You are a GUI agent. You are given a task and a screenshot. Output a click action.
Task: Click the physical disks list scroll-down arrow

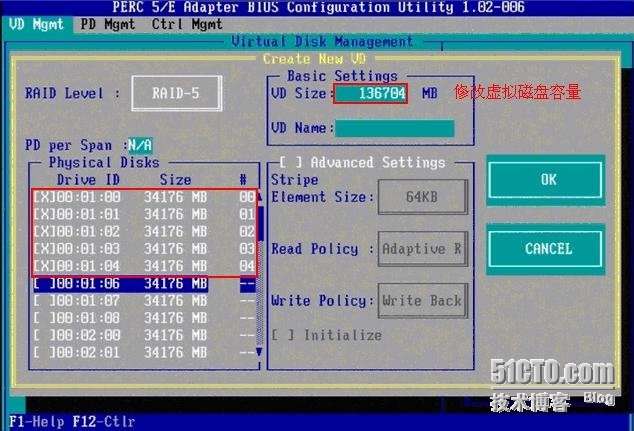[259, 352]
